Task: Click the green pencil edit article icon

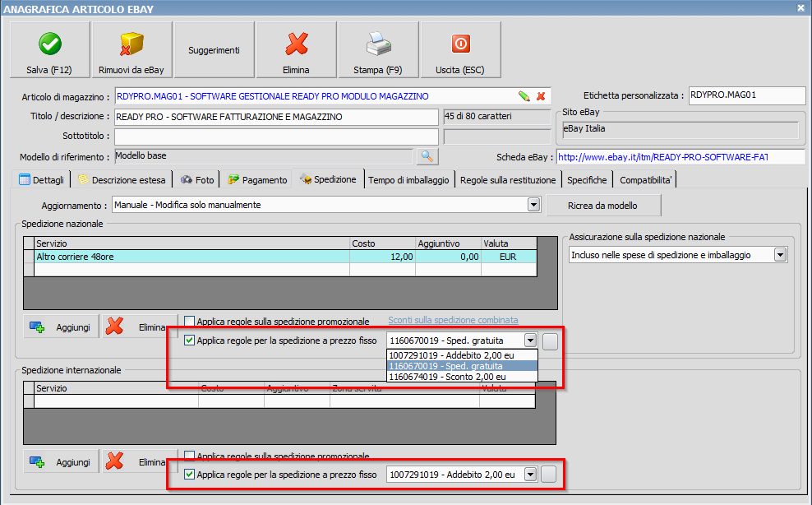Action: coord(524,96)
